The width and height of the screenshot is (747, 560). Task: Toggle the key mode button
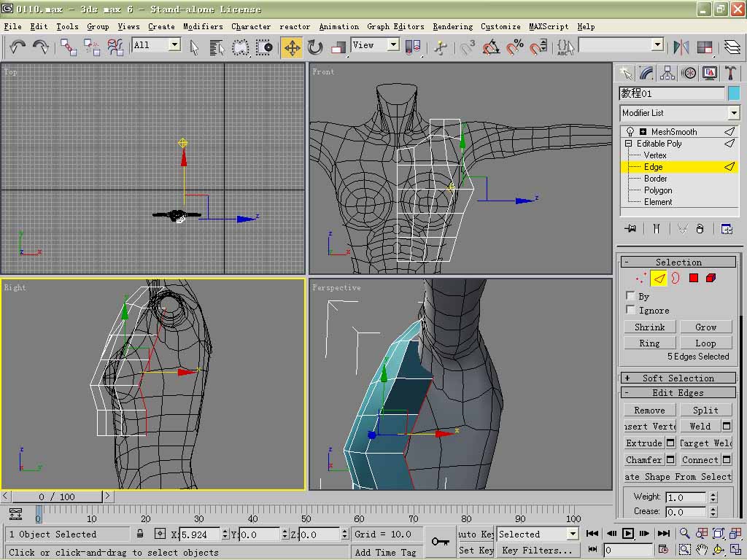(x=593, y=550)
